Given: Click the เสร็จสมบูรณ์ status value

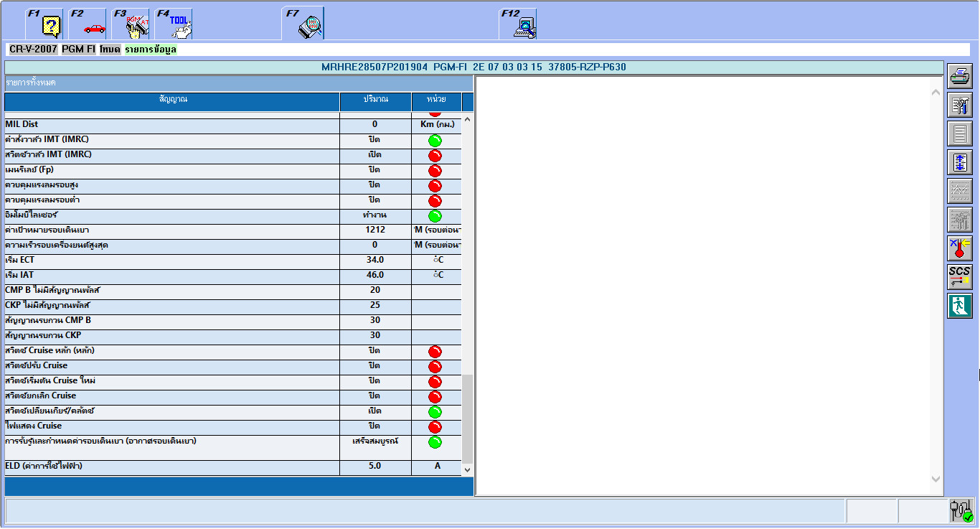Looking at the screenshot, I should pos(375,441).
